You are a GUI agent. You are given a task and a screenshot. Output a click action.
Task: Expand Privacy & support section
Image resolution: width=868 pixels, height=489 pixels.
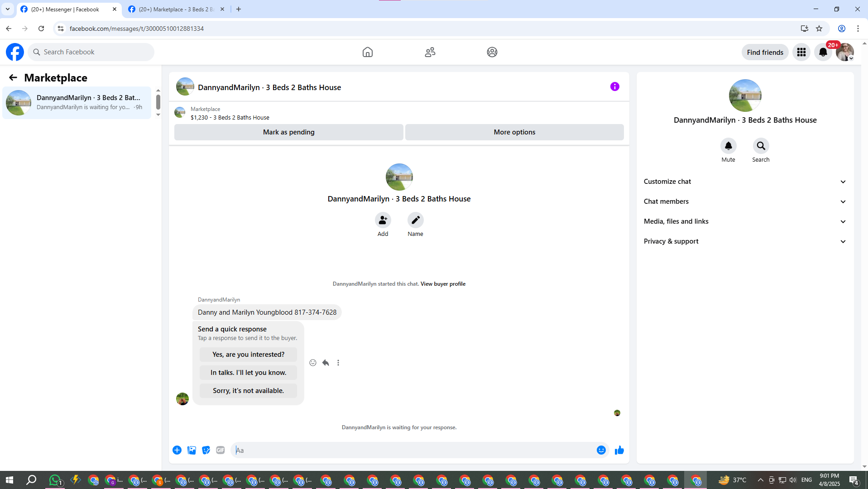pyautogui.click(x=745, y=241)
